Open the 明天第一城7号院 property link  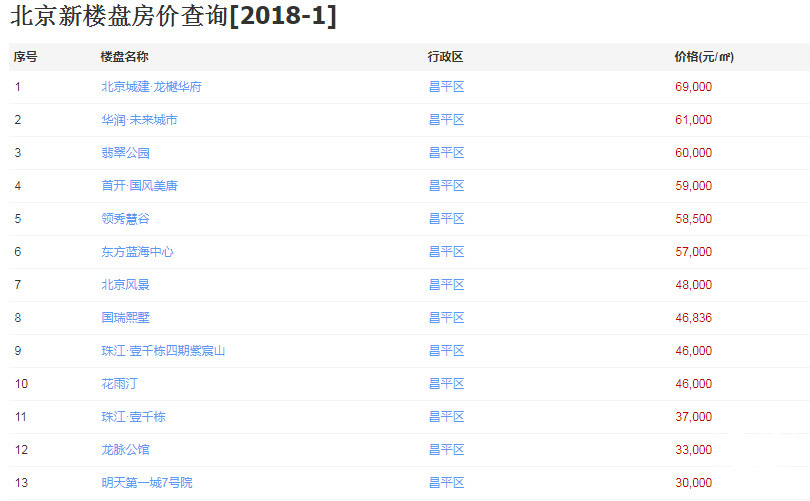point(147,483)
